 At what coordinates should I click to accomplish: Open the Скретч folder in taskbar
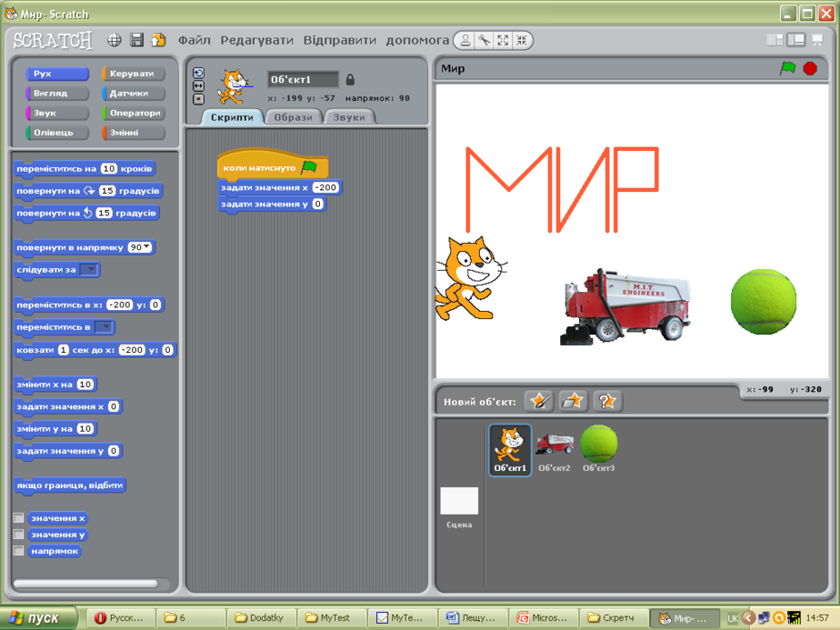coord(615,617)
